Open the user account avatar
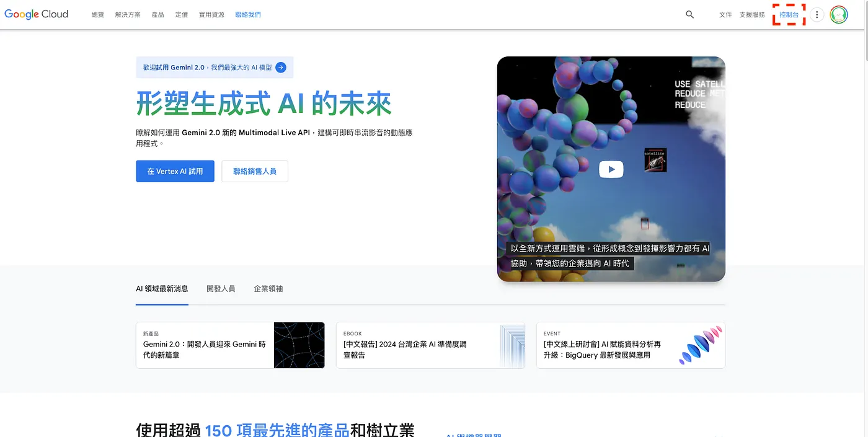The width and height of the screenshot is (868, 437). [x=839, y=14]
